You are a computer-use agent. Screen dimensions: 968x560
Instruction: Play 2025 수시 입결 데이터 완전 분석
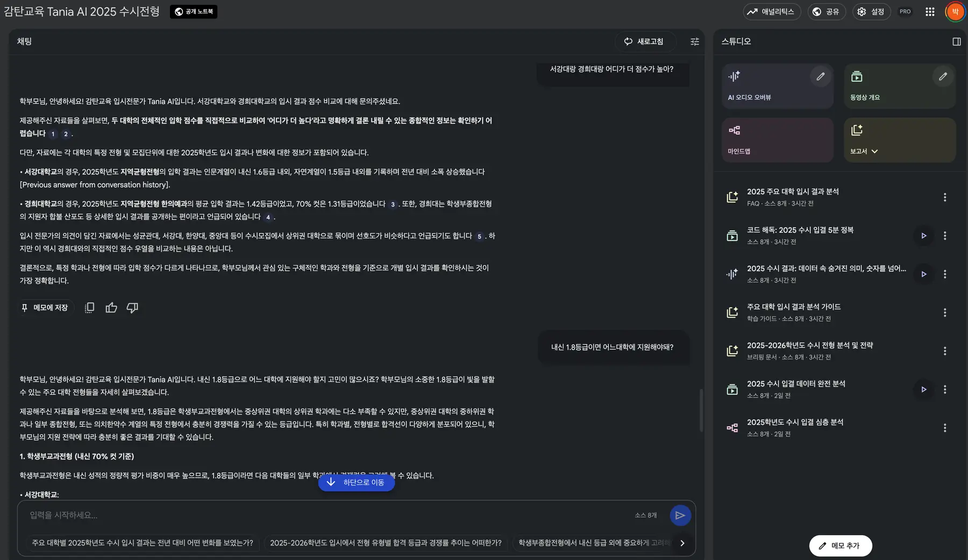(923, 389)
